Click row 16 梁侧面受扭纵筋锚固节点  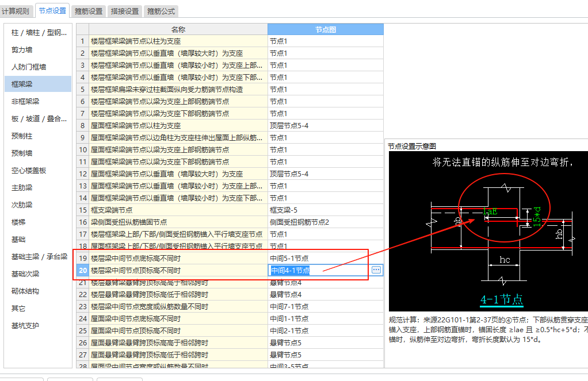click(x=178, y=222)
